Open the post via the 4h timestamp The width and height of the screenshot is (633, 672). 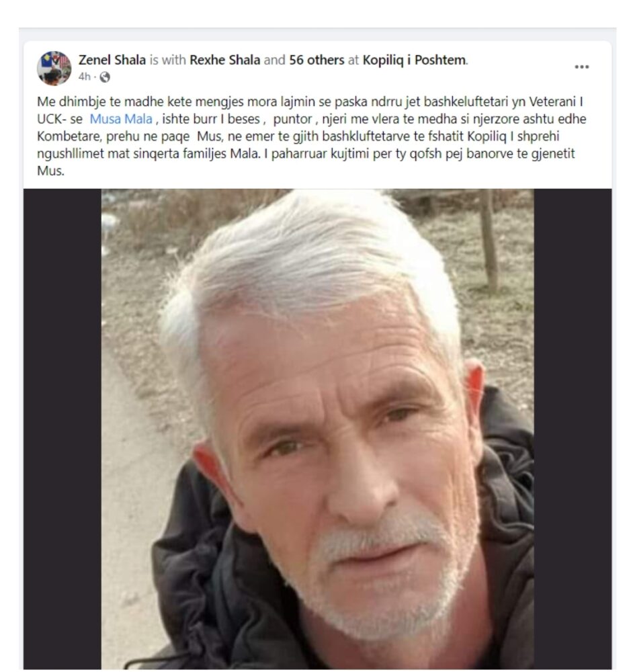pyautogui.click(x=84, y=77)
